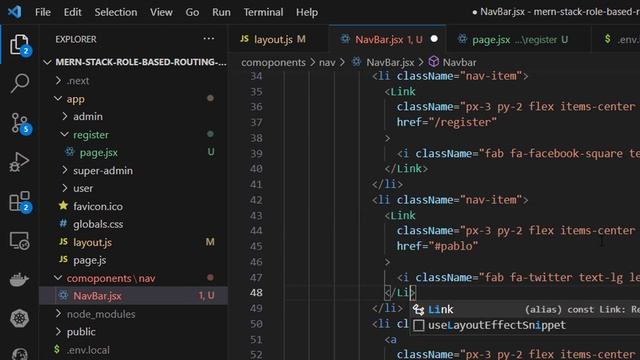Click the hash icon beside globals.css
This screenshot has width=640, height=360.
click(63, 224)
